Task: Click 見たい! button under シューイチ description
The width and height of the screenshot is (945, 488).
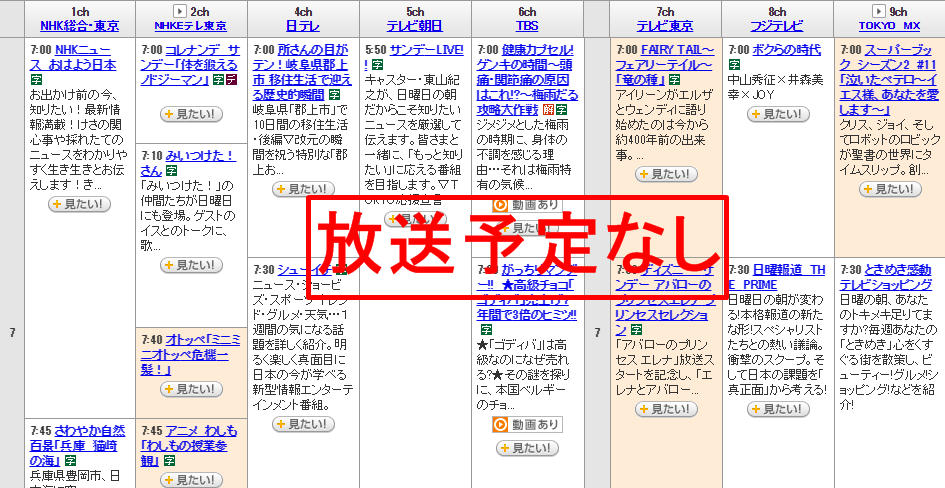Action: 303,424
